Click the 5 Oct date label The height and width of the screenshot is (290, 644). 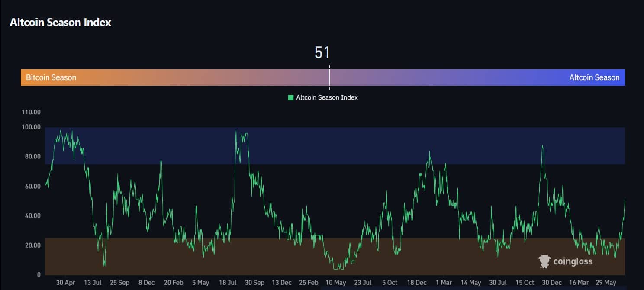[390, 283]
